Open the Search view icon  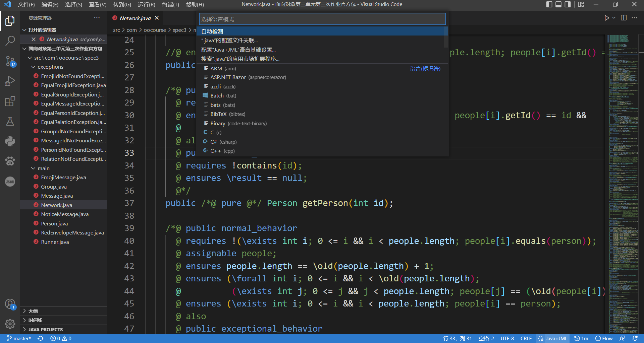coord(10,41)
